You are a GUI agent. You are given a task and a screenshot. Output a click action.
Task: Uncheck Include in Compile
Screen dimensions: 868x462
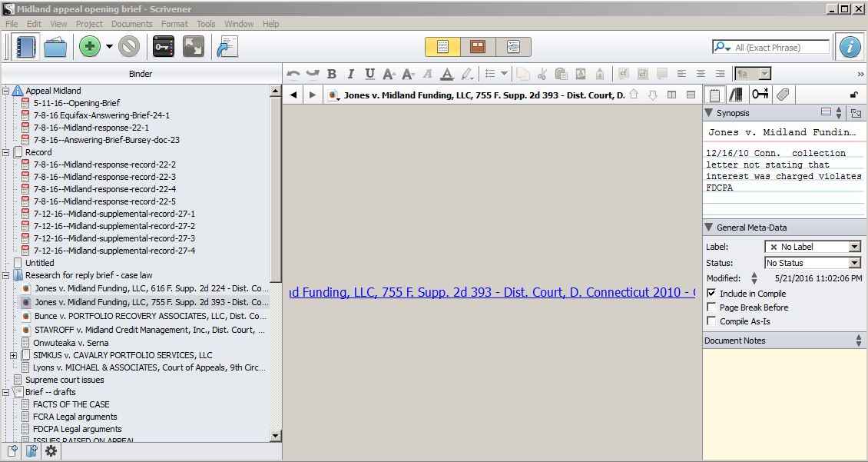pyautogui.click(x=711, y=294)
